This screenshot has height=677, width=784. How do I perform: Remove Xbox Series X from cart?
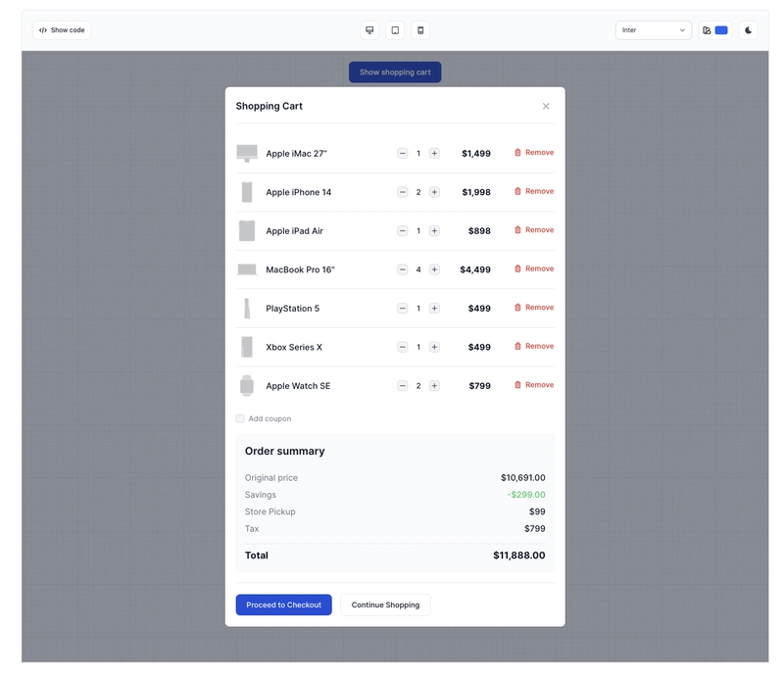[534, 346]
